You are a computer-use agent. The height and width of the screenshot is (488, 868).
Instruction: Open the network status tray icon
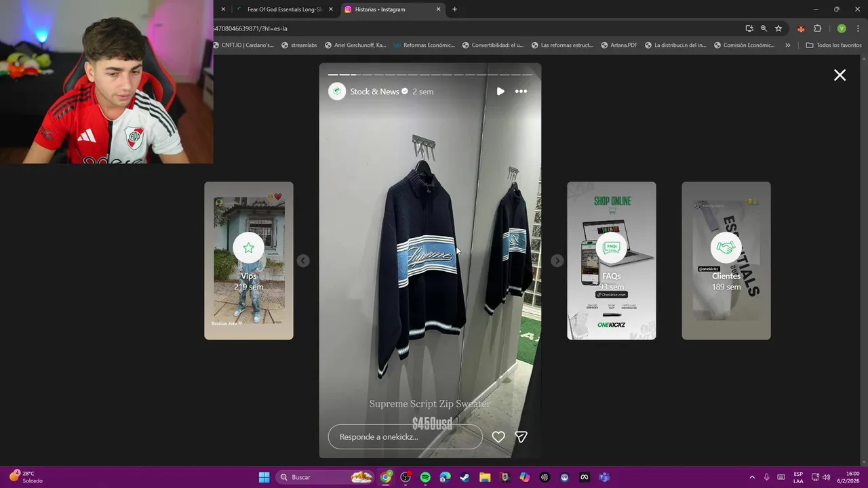(815, 477)
